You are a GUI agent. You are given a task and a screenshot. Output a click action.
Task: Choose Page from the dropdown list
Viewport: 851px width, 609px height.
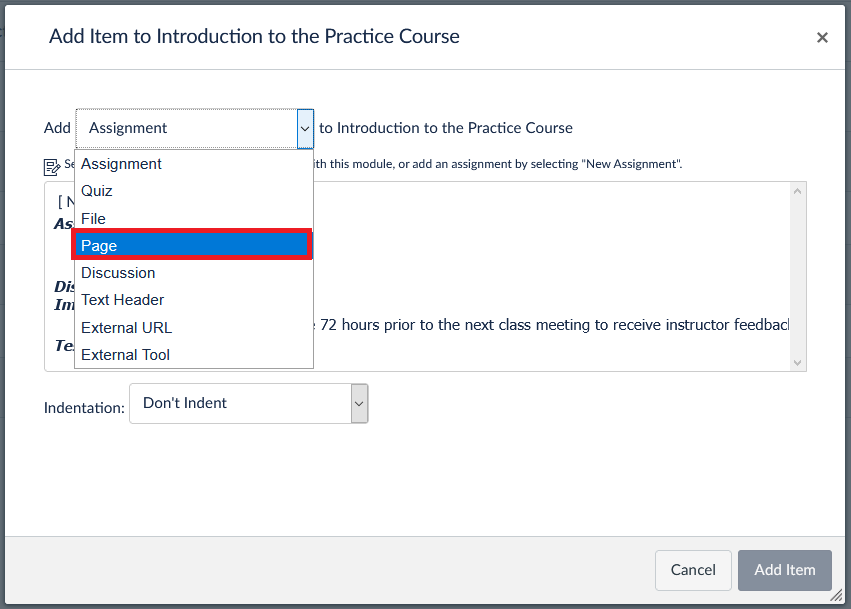pyautogui.click(x=192, y=245)
